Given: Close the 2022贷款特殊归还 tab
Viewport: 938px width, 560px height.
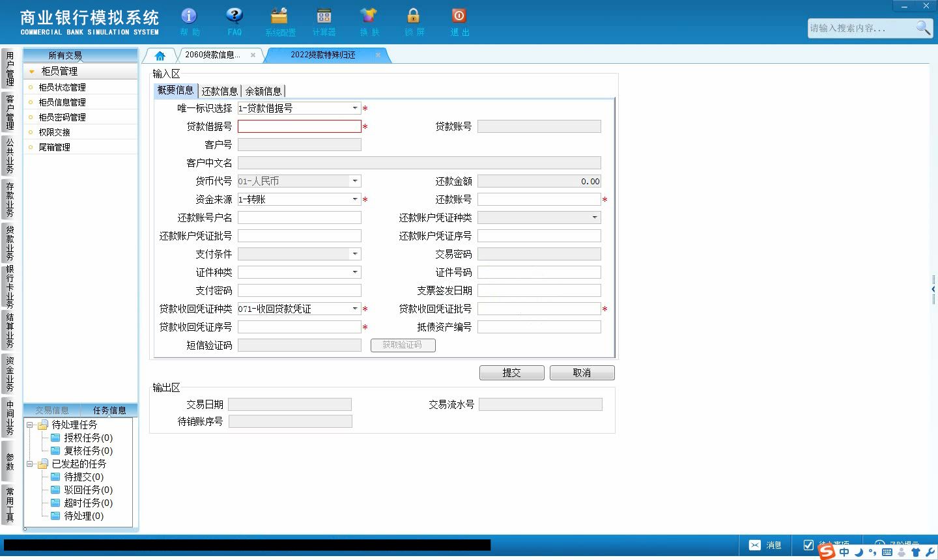Looking at the screenshot, I should 378,55.
